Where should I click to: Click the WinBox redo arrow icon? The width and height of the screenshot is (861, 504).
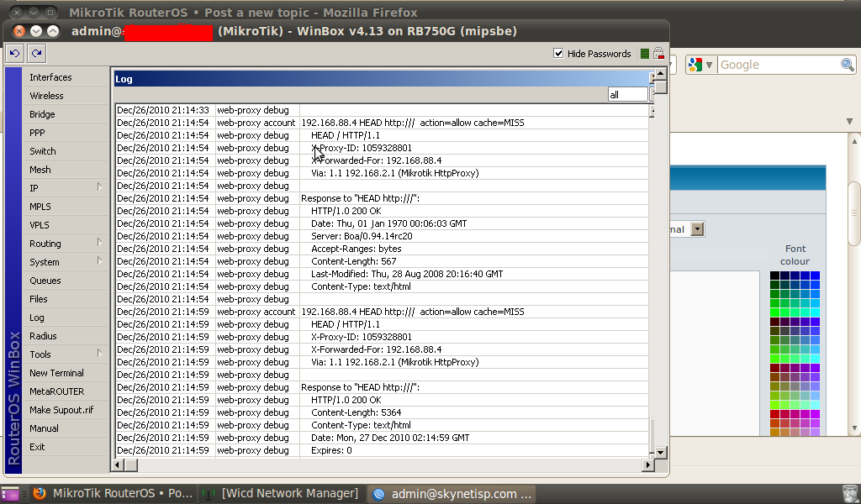(36, 53)
